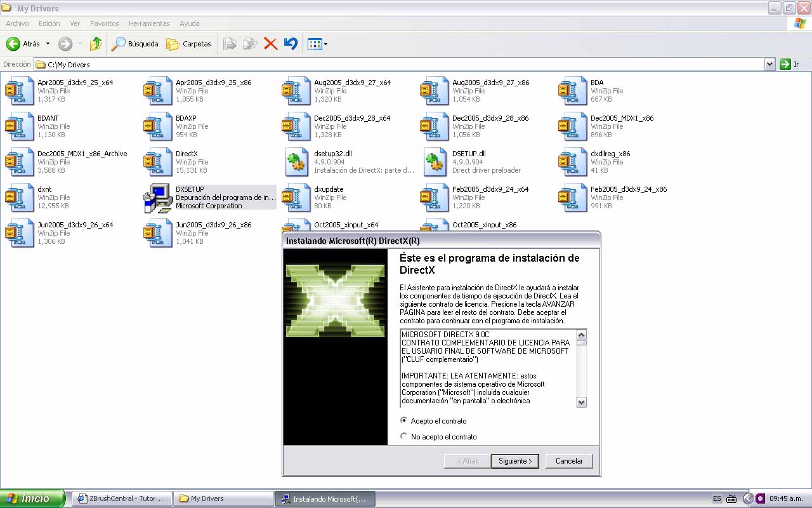
Task: Open the Herramientas menu
Action: pyautogui.click(x=149, y=23)
